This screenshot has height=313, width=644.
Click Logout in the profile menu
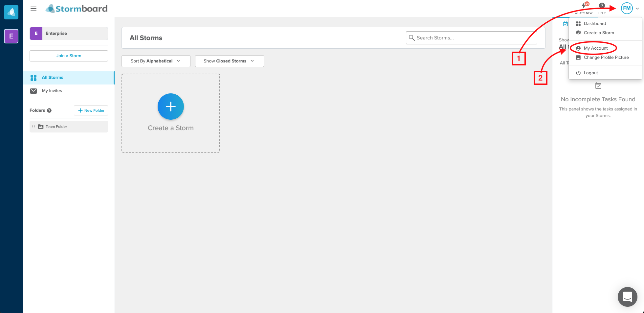(605, 73)
